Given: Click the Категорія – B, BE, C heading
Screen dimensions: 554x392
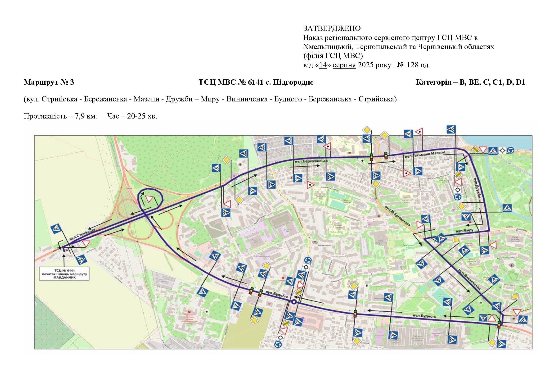Looking at the screenshot, I should [471, 82].
